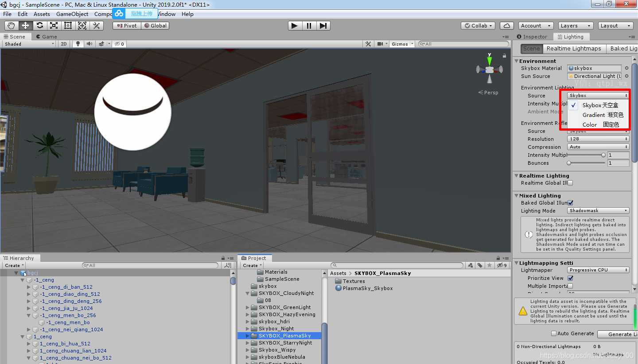Switch to Realtime Lightmaps tab
This screenshot has width=638, height=364.
tap(574, 49)
